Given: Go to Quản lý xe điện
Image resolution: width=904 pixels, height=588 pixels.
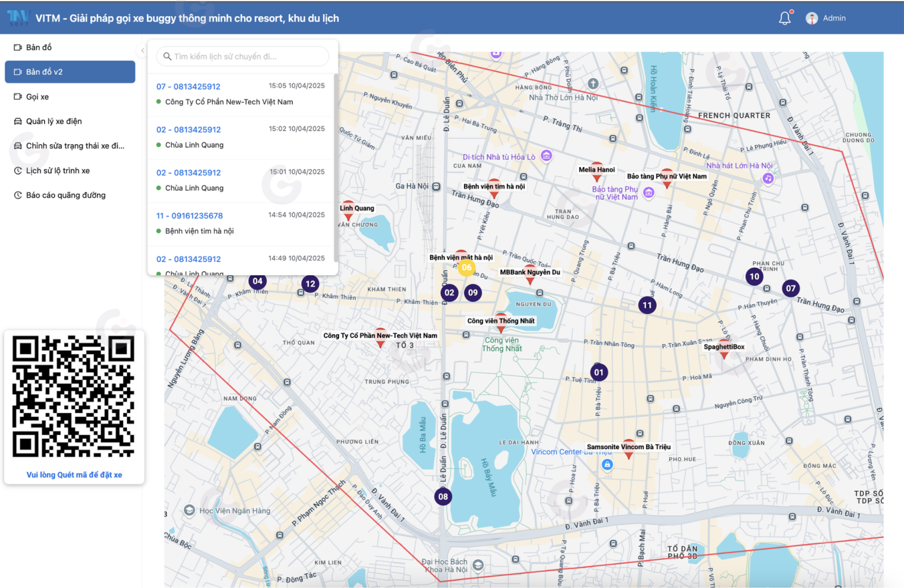Looking at the screenshot, I should tap(70, 121).
